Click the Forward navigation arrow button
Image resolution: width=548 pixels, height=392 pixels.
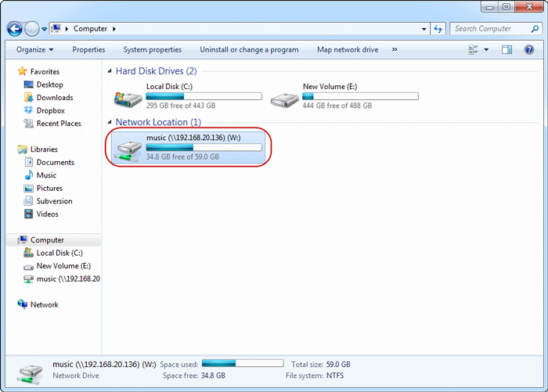tap(32, 29)
